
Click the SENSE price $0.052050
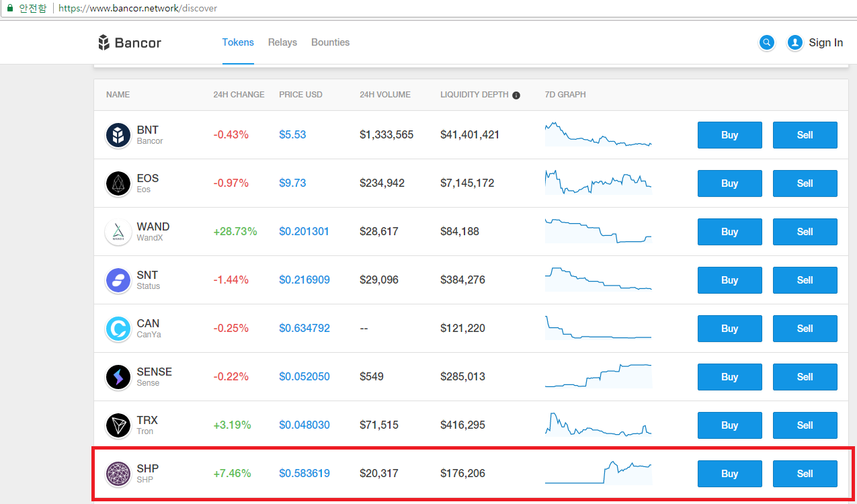(x=304, y=377)
